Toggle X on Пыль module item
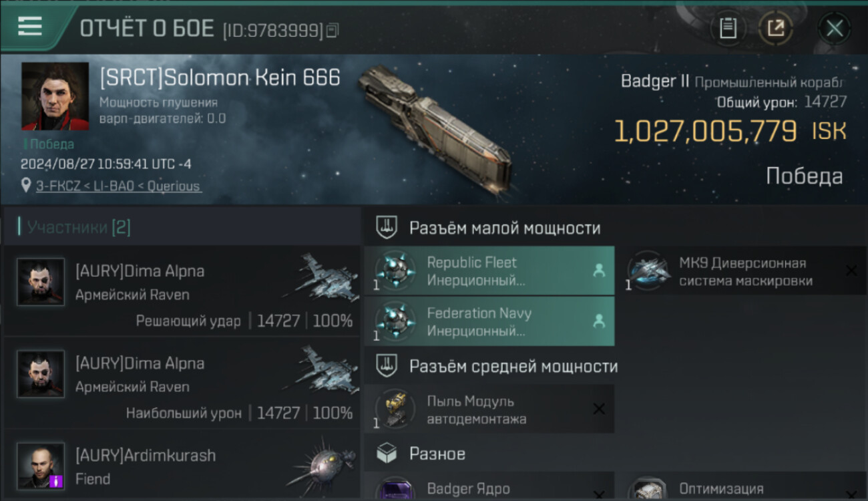 coord(599,409)
